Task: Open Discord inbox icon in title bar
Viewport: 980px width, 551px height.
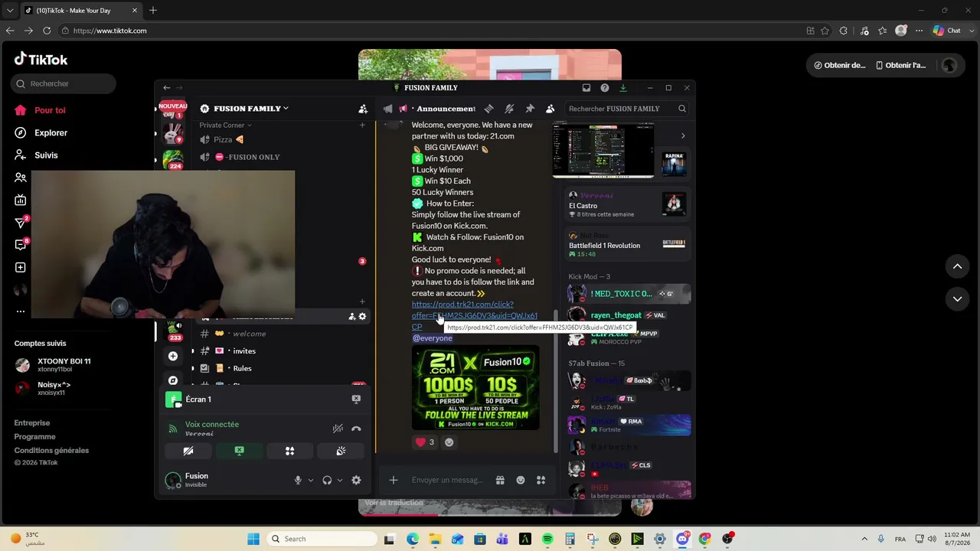Action: tap(586, 88)
